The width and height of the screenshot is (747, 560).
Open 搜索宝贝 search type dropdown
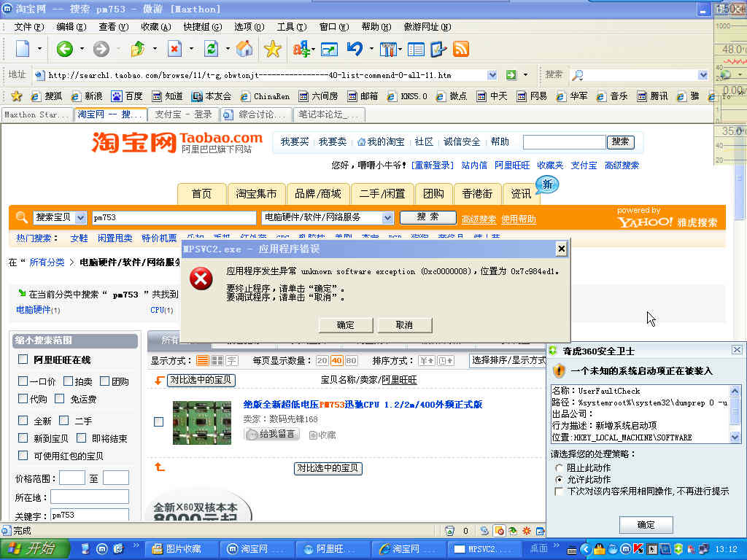80,217
